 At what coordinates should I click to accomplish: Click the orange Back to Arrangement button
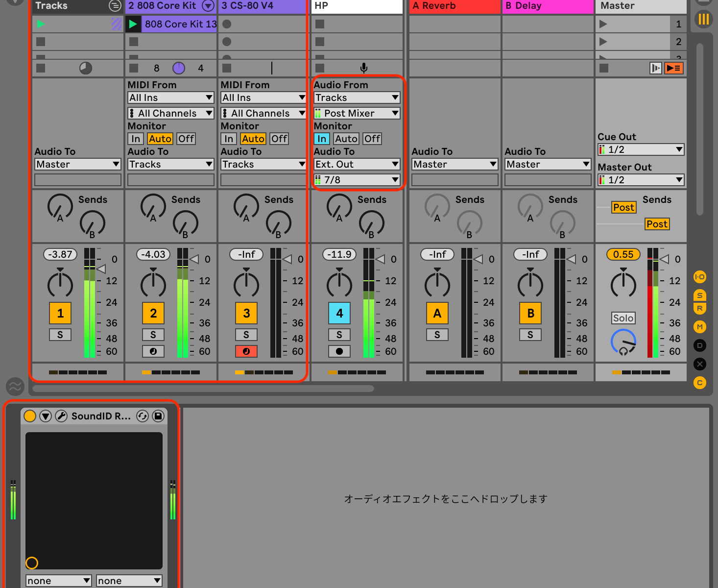click(x=673, y=68)
